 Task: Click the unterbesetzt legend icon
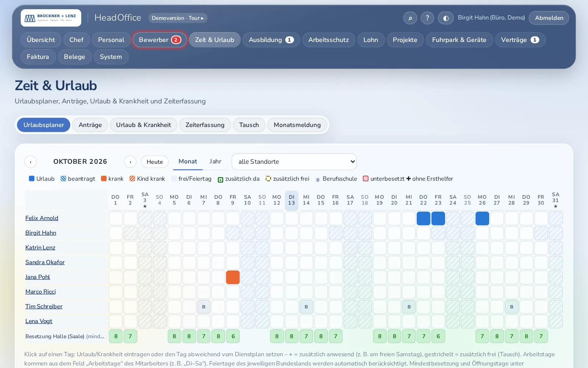(x=366, y=178)
